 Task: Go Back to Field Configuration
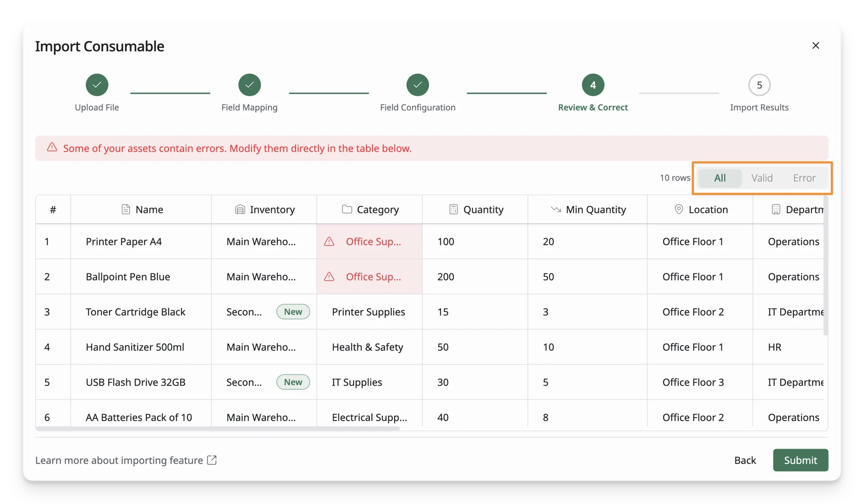745,460
